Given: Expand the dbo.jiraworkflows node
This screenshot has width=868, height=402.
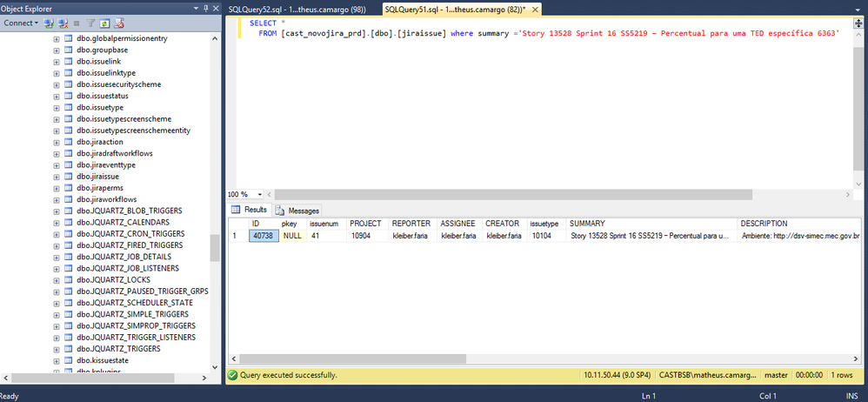Looking at the screenshot, I should coord(57,199).
